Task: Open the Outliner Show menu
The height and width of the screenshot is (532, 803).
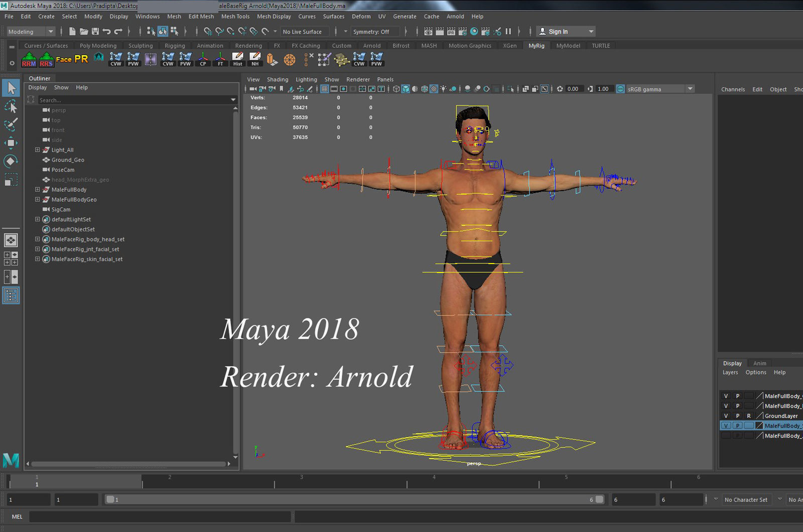Action: (61, 87)
